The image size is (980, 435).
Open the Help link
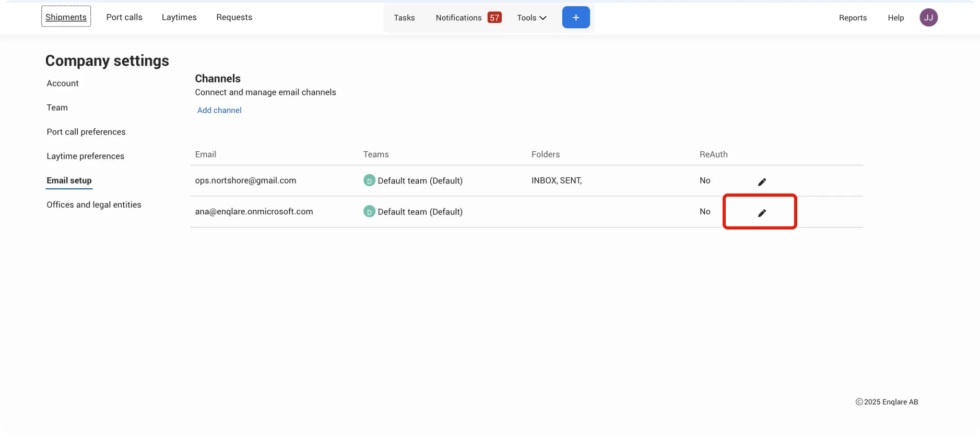pos(895,18)
